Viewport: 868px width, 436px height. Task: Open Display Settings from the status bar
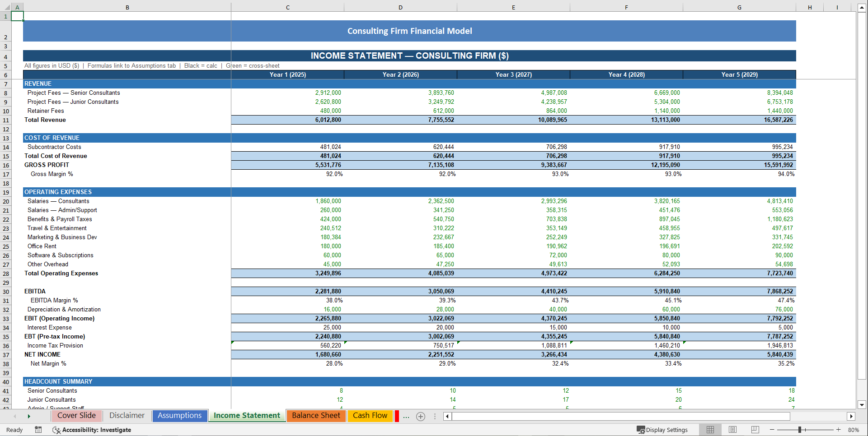pos(663,430)
